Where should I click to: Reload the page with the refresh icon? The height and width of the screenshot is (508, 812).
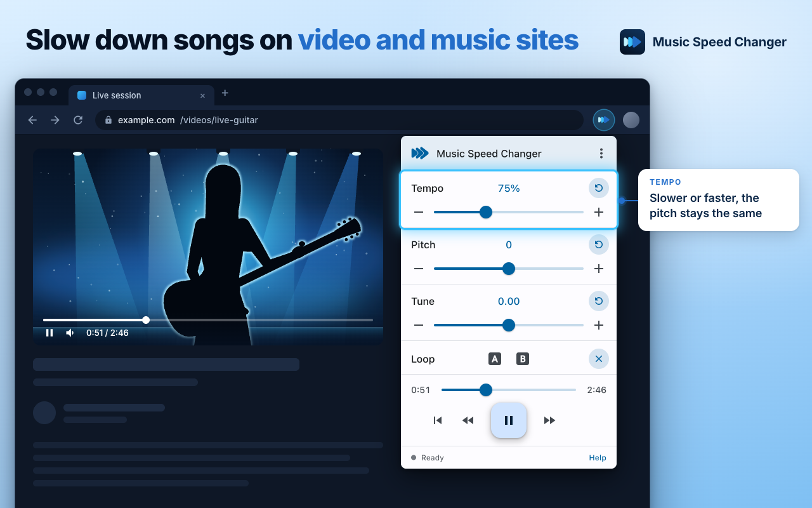tap(78, 120)
